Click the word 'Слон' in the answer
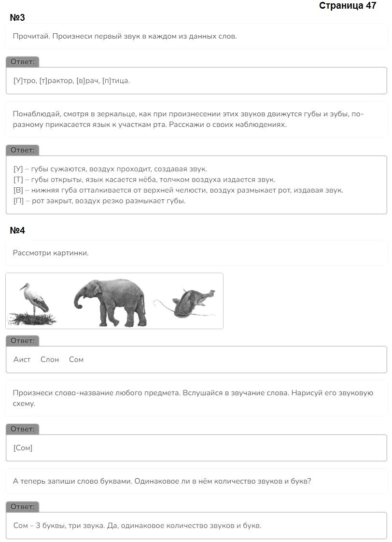 pos(50,360)
